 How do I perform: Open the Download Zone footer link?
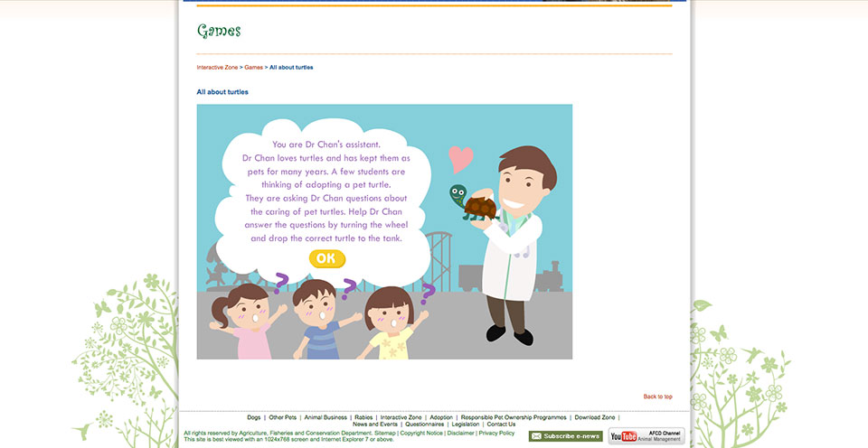[x=595, y=417]
